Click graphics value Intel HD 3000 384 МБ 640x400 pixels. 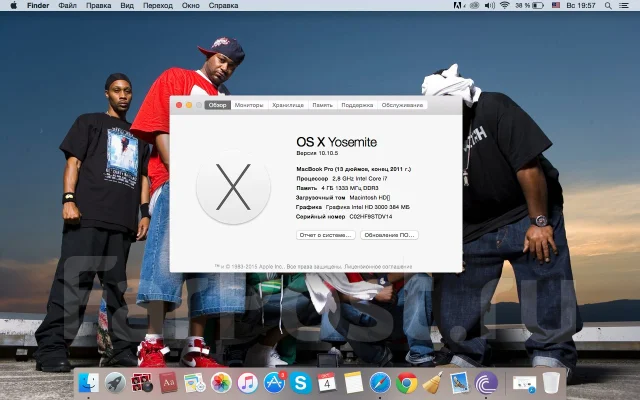(367, 207)
